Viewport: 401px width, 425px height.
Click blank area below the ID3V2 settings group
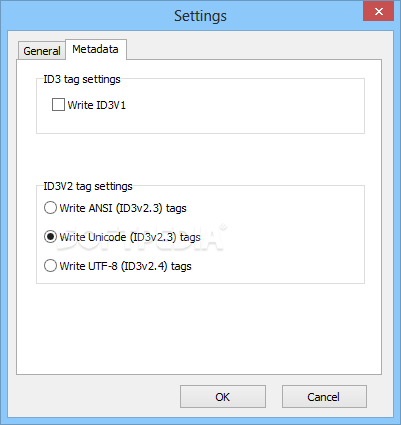[199, 328]
